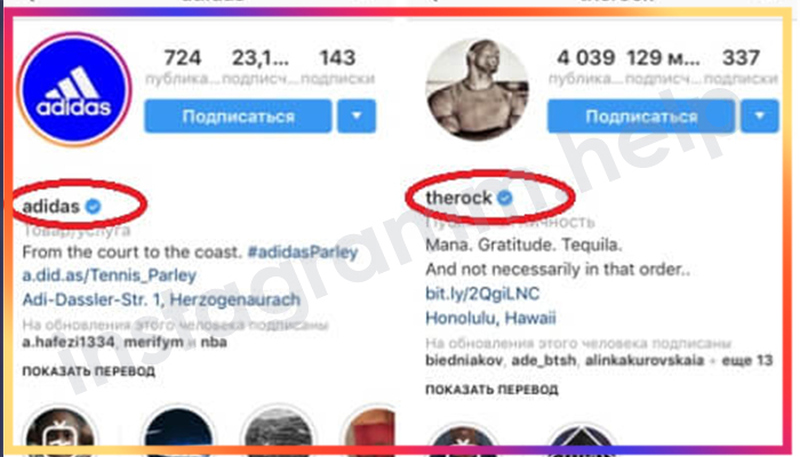The width and height of the screenshot is (800, 457).
Task: View therock 129 м подписчики count
Action: (663, 66)
